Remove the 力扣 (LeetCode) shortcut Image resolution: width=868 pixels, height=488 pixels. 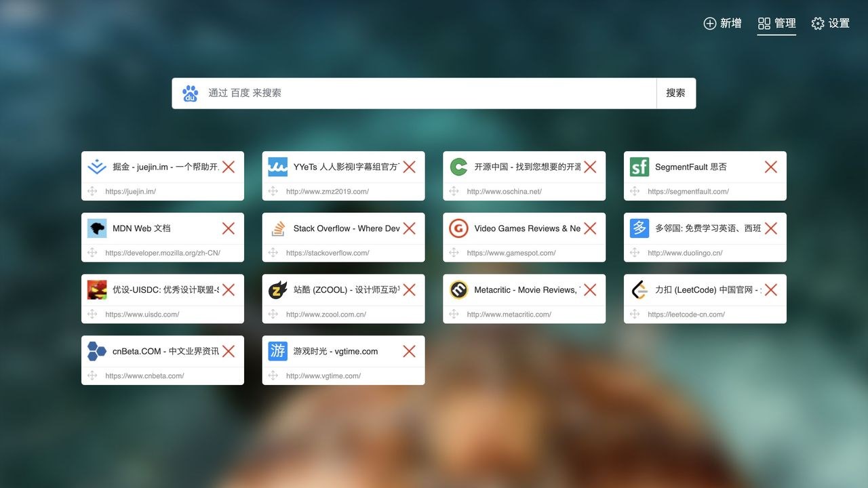pos(771,290)
